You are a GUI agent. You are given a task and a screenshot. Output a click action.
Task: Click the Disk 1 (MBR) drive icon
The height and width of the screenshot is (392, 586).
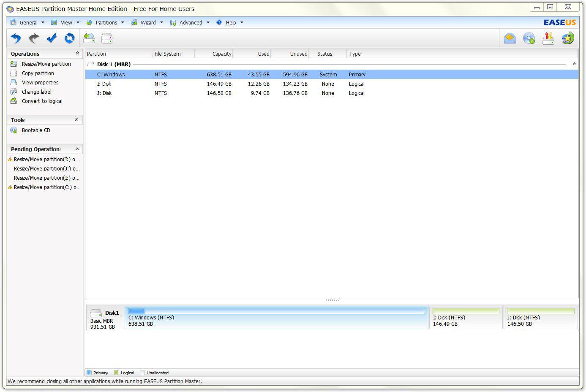(x=91, y=64)
